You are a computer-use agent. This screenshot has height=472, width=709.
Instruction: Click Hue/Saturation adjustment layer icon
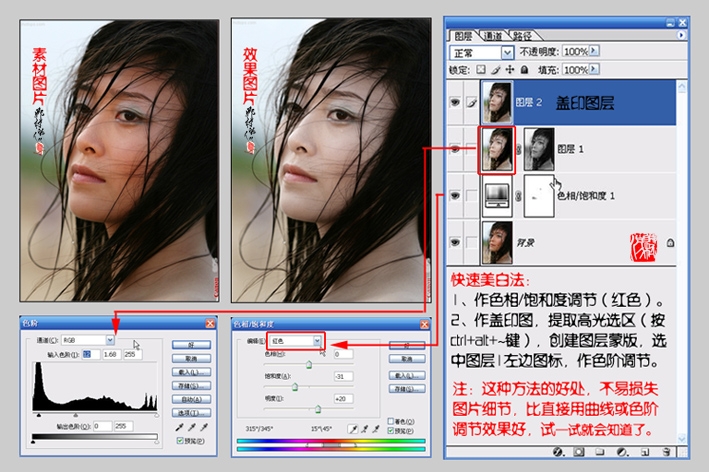(497, 196)
